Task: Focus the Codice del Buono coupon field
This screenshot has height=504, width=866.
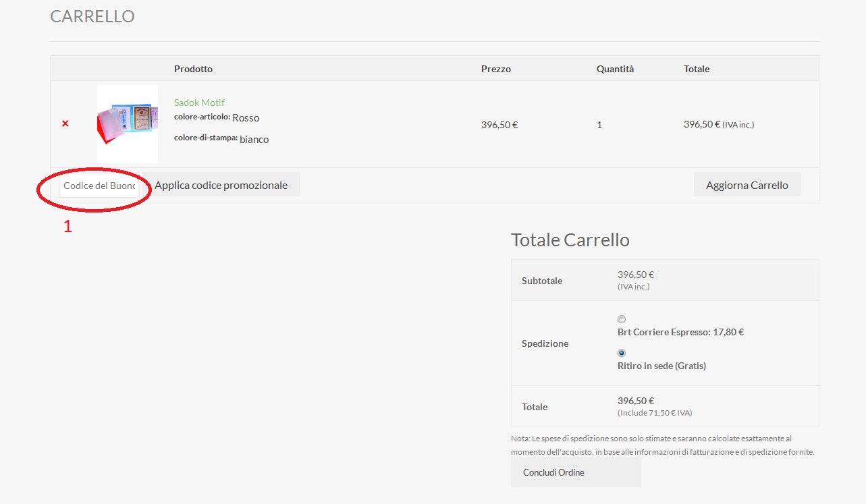Action: point(100,186)
